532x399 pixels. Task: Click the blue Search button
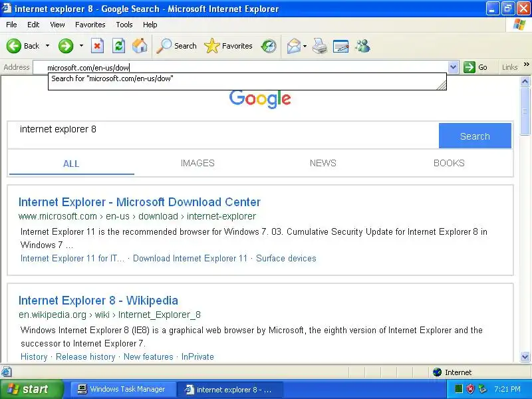coord(475,136)
